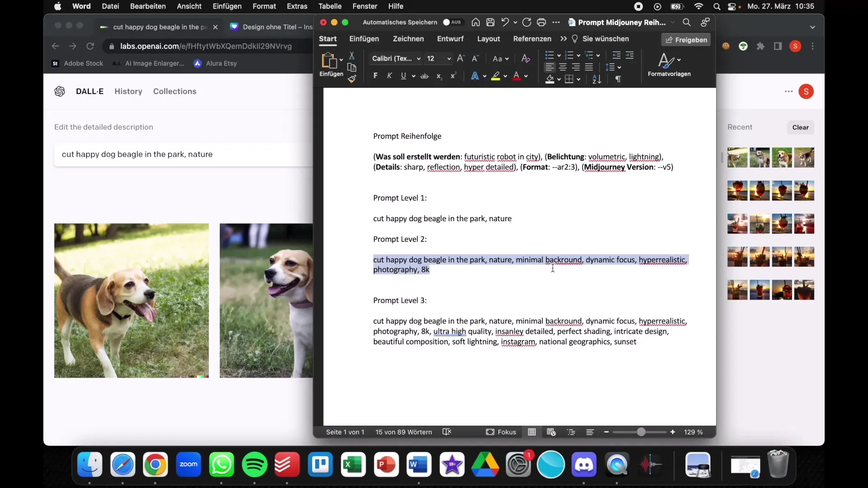The height and width of the screenshot is (488, 868).
Task: Click the Word zoom slider handle
Action: [641, 432]
